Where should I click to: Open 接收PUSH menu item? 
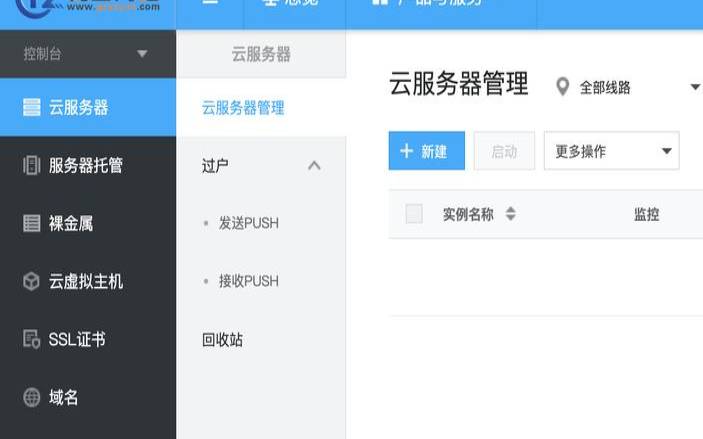[x=248, y=281]
